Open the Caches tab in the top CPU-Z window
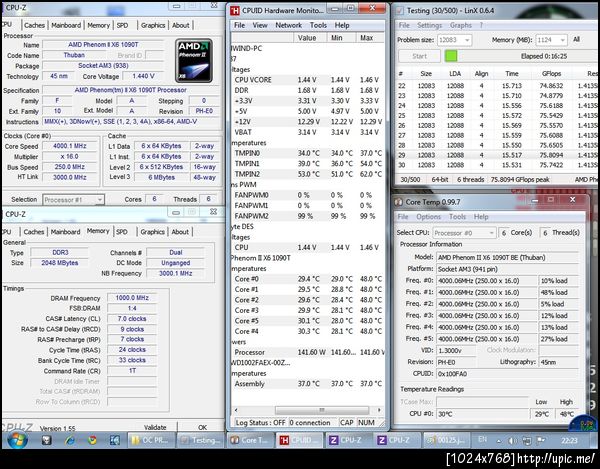The width and height of the screenshot is (600, 469). coord(34,25)
